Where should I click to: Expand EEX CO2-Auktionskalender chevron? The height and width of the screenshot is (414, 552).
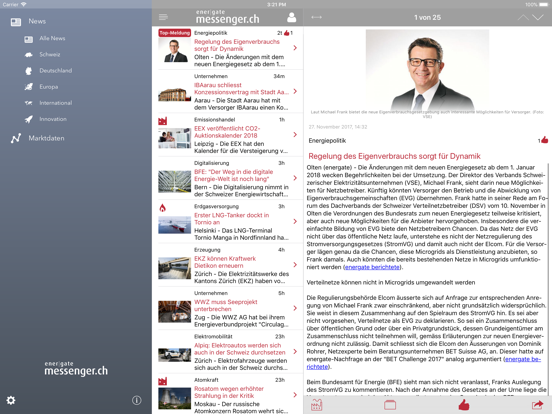pyautogui.click(x=295, y=134)
